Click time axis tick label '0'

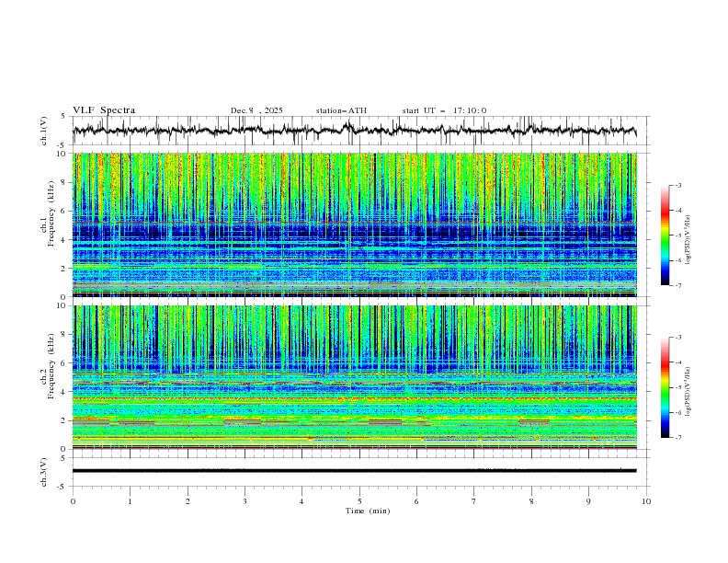73,501
